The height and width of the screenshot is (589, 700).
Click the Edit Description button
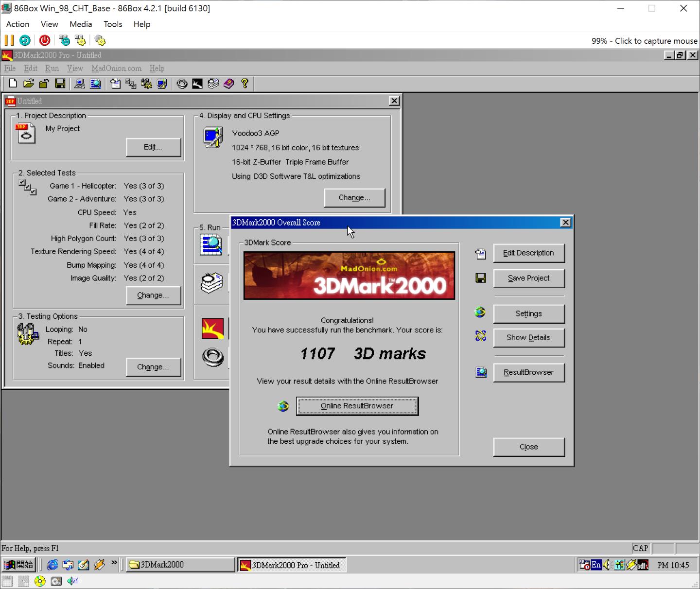coord(529,253)
